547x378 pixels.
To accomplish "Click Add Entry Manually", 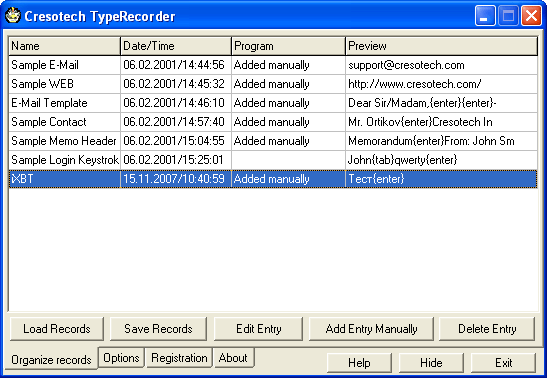I will pyautogui.click(x=371, y=329).
